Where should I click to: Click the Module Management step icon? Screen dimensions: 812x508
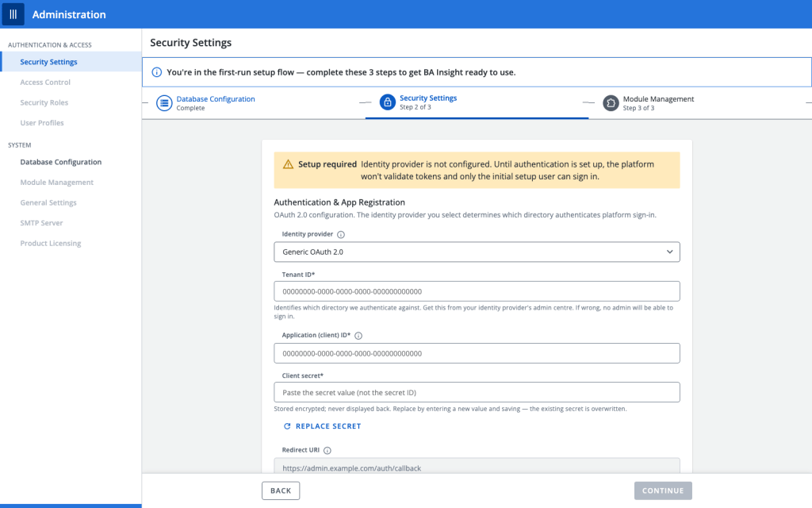611,103
